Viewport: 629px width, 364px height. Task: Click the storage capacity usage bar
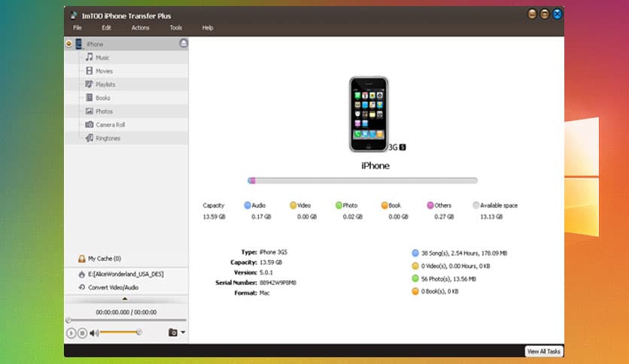pyautogui.click(x=363, y=180)
